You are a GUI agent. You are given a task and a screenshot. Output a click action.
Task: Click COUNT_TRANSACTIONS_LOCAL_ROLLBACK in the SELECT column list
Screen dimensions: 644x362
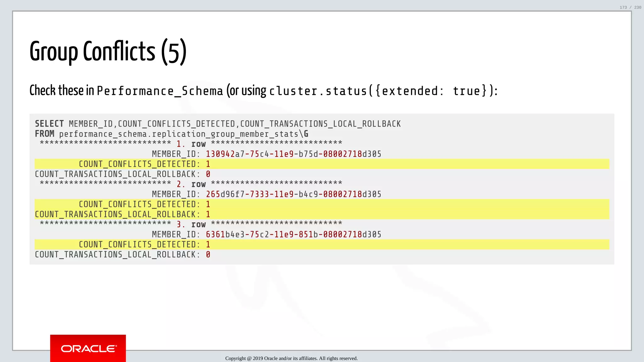click(x=320, y=124)
